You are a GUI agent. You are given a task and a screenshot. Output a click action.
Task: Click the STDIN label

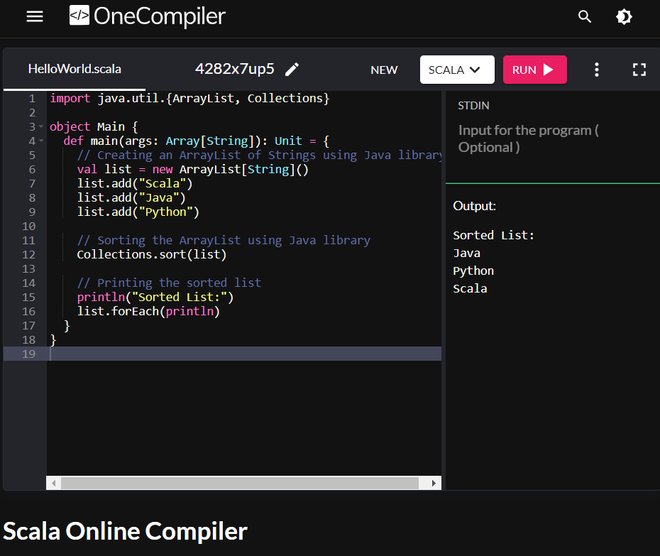click(474, 106)
